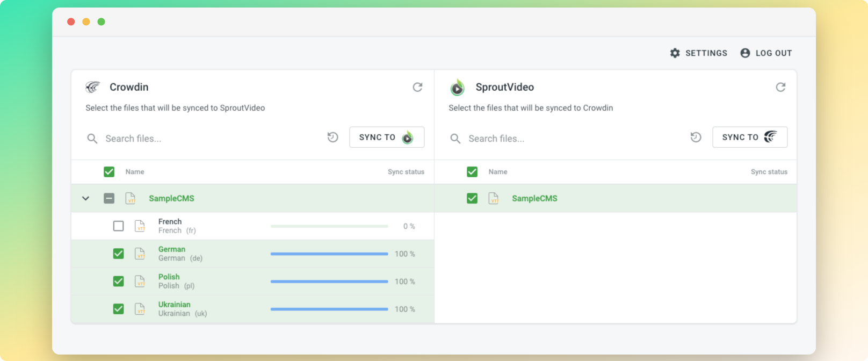The height and width of the screenshot is (361, 868).
Task: Click Sync status header in SproutVideo panel
Action: pos(769,172)
